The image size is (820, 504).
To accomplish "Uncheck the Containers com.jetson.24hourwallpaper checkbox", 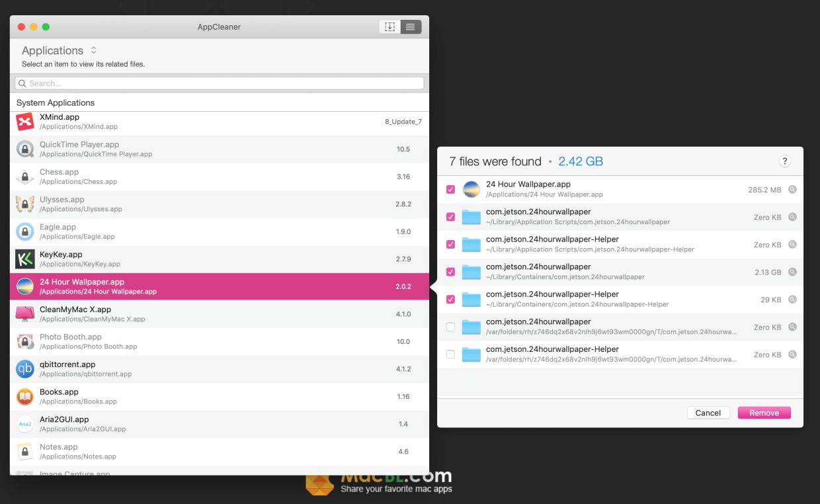I will 451,272.
